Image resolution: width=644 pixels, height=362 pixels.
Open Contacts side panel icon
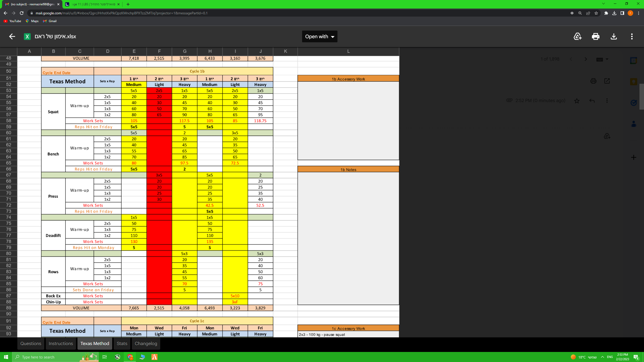pos(634,124)
